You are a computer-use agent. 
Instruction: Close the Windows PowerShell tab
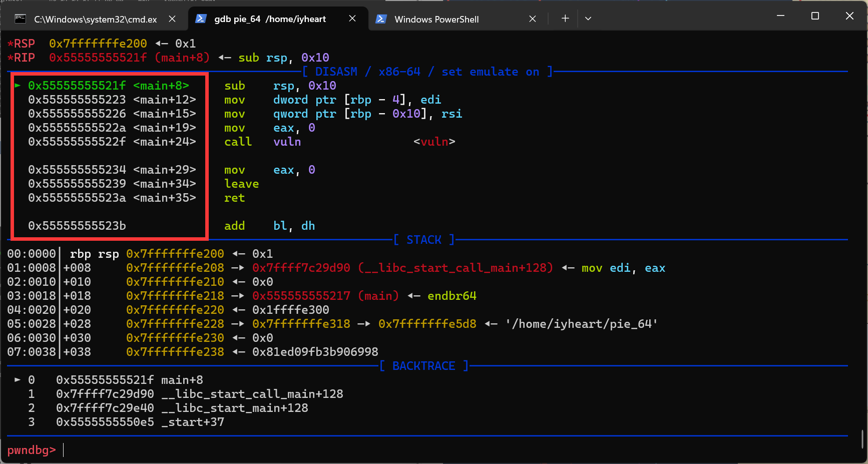(533, 19)
